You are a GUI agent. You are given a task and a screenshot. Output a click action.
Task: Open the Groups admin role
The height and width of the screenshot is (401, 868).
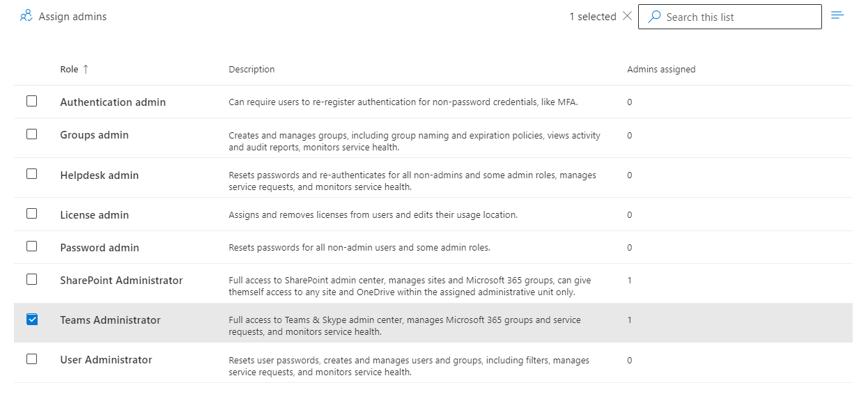pos(94,135)
